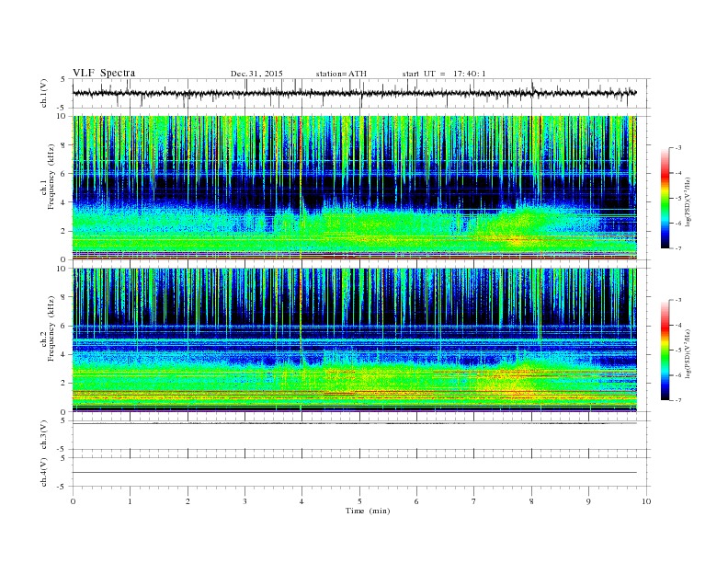Click the "0" tick on the time axis
Viewport: 728px width, 563px height.
(73, 501)
